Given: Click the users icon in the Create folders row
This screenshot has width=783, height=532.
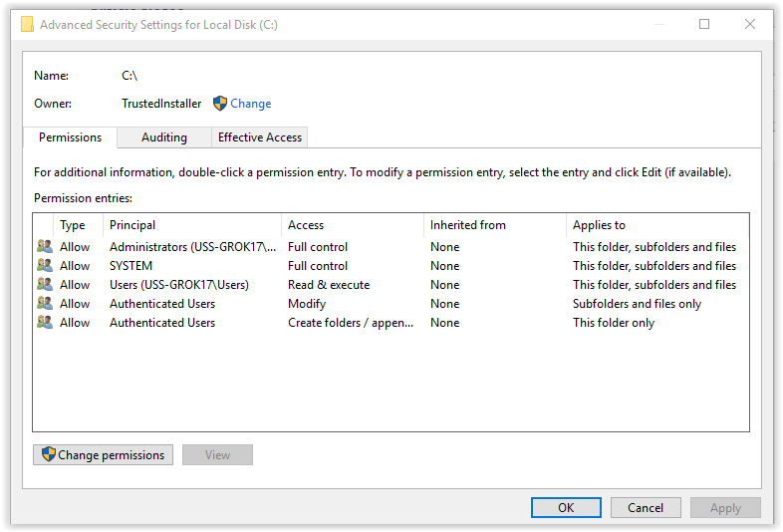Looking at the screenshot, I should 45,322.
